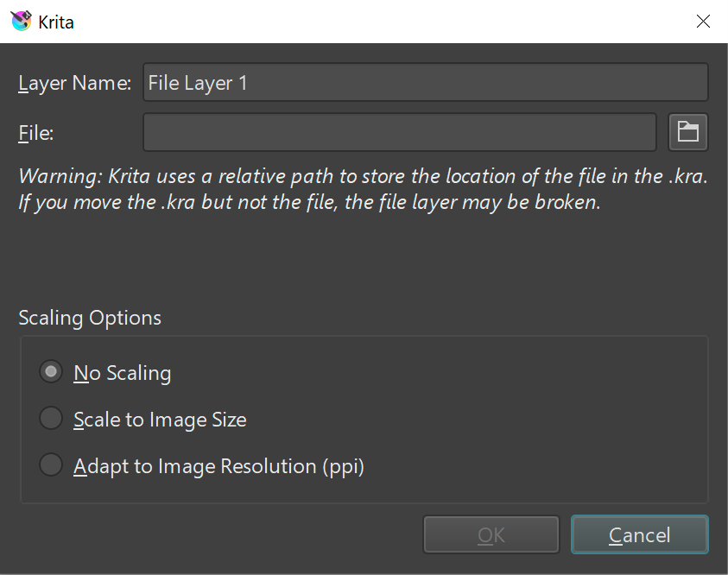Viewport: 728px width, 575px height.
Task: Select the No Scaling radio button
Action: 50,371
